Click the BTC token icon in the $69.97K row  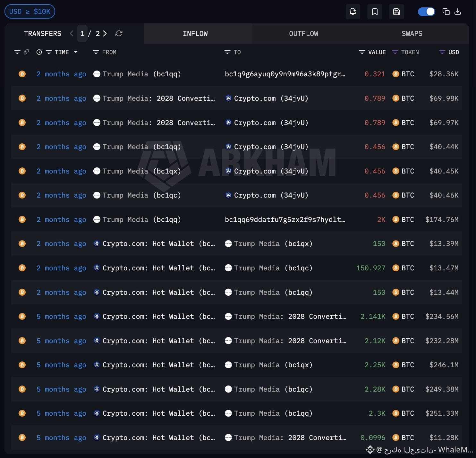pos(396,123)
